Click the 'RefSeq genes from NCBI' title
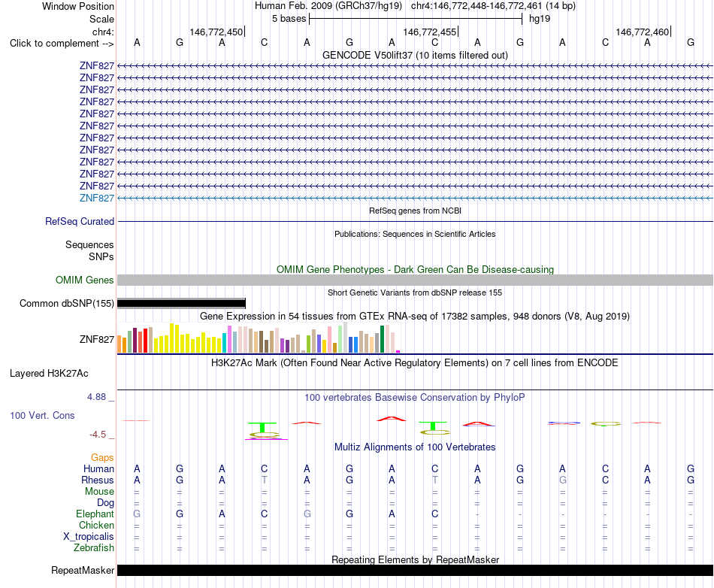The image size is (714, 588). pos(415,211)
